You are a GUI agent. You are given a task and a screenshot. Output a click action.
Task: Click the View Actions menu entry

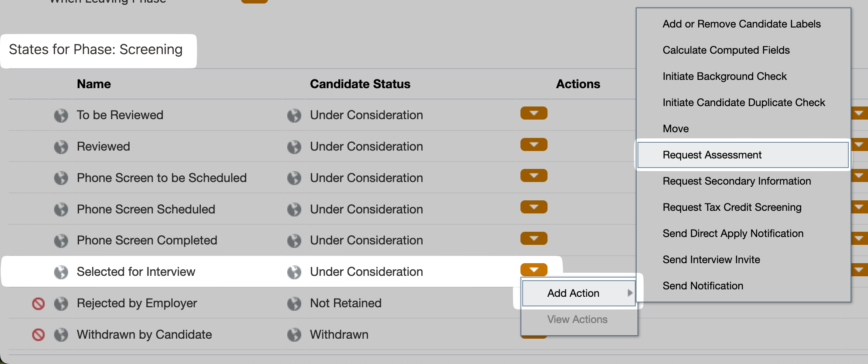coord(577,319)
